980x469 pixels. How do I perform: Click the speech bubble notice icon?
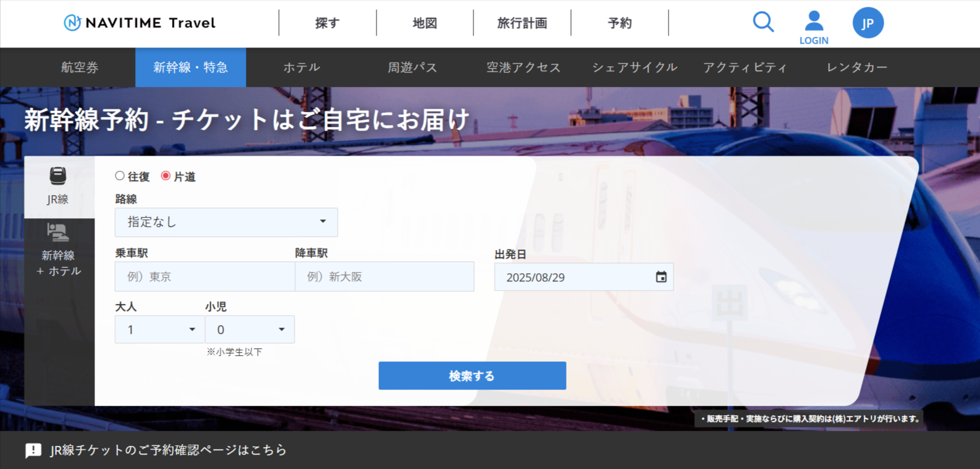click(33, 450)
